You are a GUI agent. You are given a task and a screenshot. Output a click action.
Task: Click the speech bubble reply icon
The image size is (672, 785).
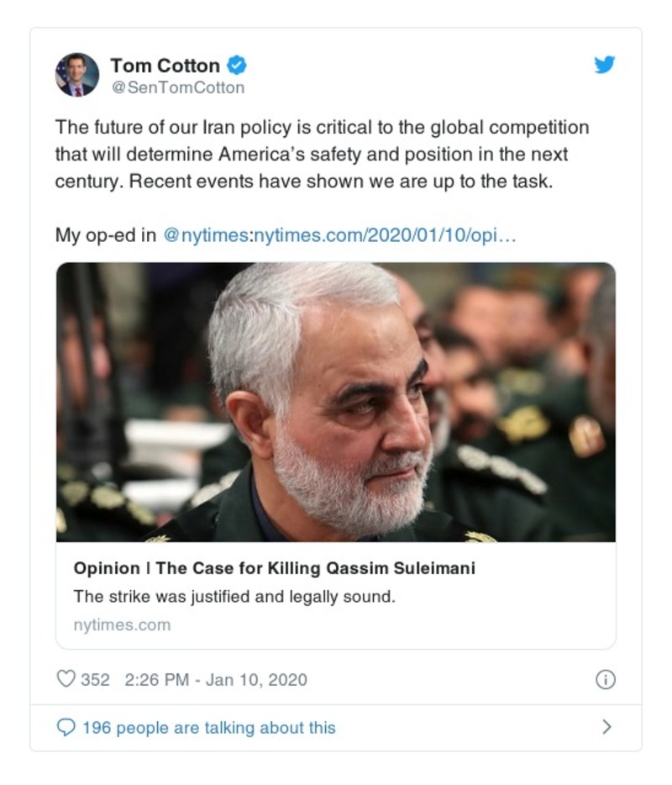coord(66,728)
